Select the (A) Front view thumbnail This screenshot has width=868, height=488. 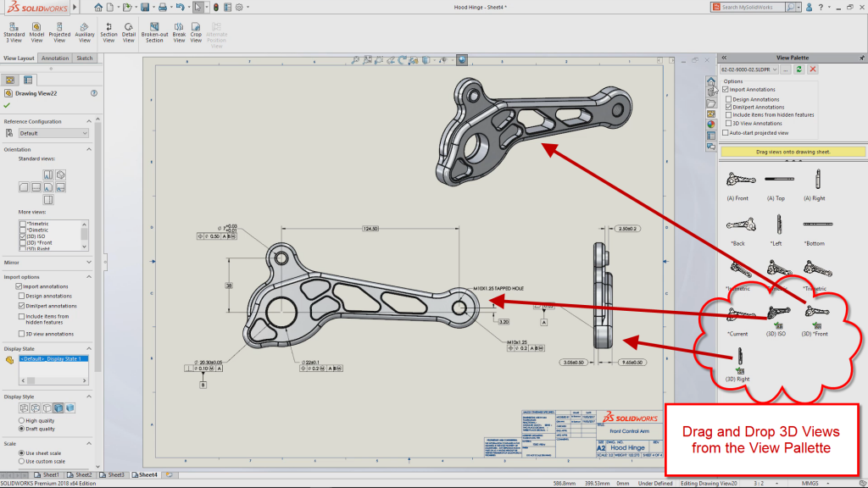coord(740,180)
